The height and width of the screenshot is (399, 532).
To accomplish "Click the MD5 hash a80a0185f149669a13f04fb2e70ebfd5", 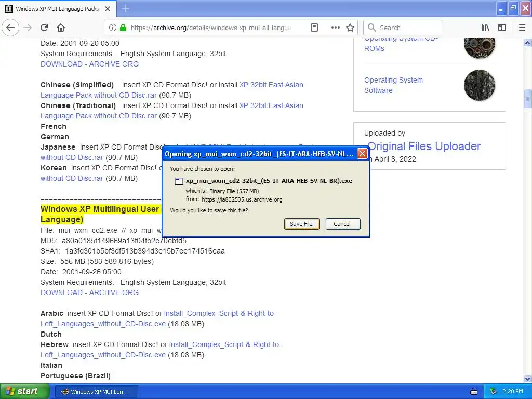I will pyautogui.click(x=124, y=241).
